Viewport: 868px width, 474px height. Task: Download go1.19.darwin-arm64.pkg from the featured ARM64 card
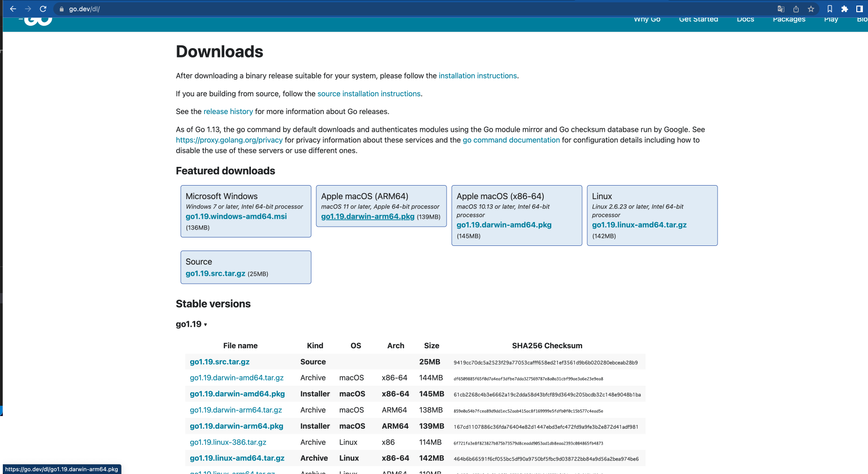click(368, 216)
